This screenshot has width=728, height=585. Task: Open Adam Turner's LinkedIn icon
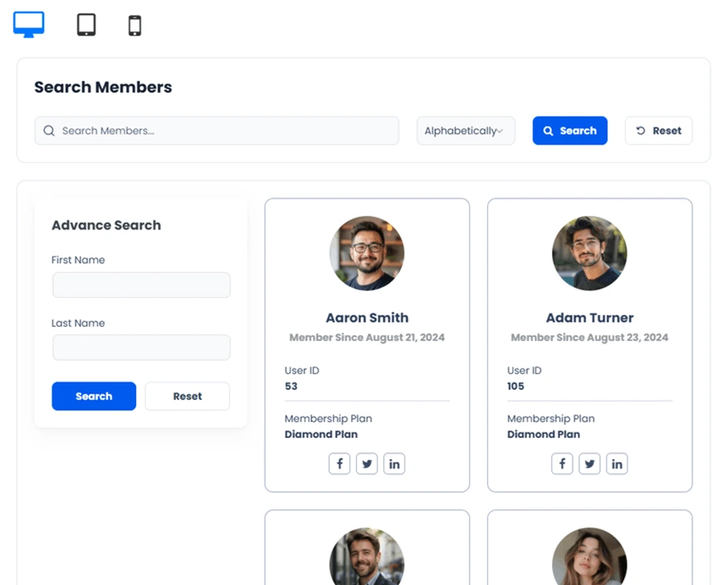(617, 464)
